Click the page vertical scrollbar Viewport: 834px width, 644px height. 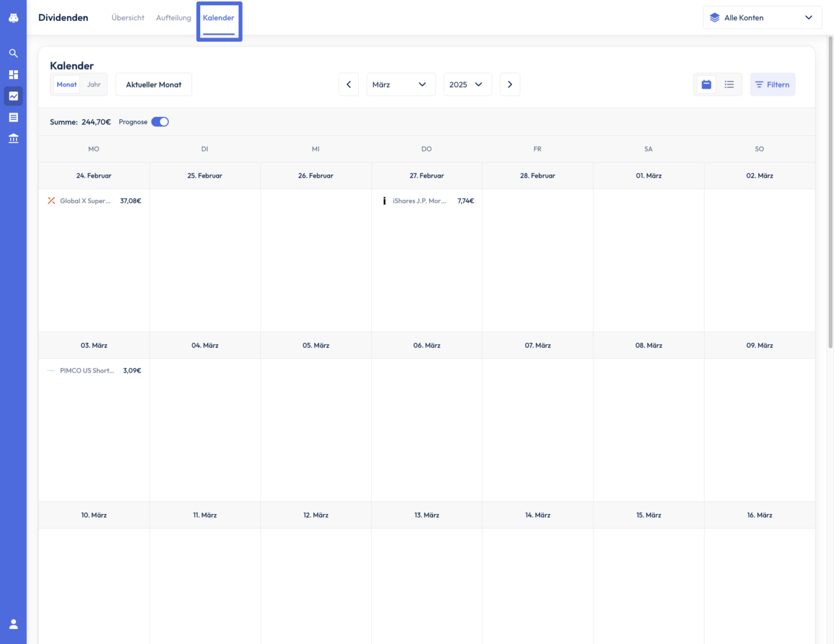point(830,192)
